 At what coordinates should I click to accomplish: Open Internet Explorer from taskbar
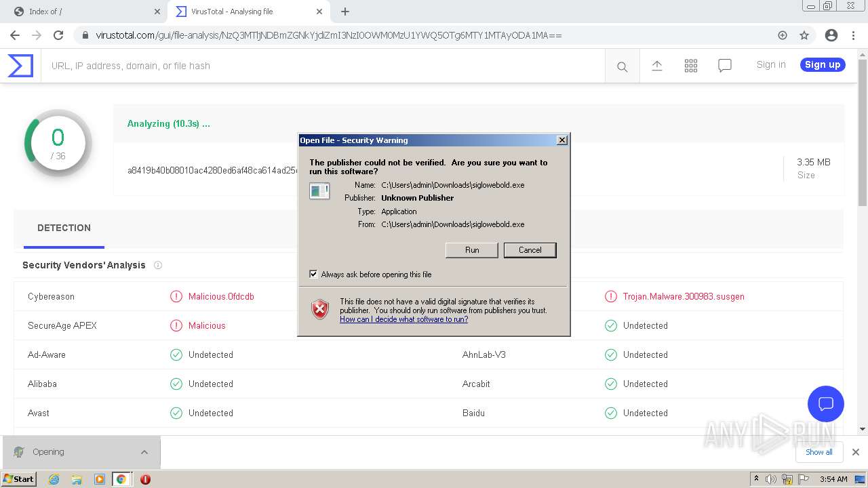point(54,479)
